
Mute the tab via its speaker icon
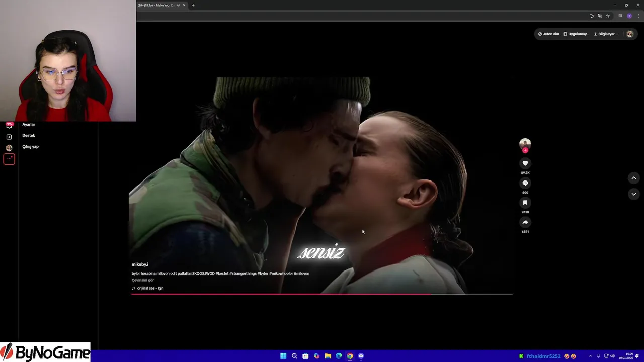click(178, 5)
